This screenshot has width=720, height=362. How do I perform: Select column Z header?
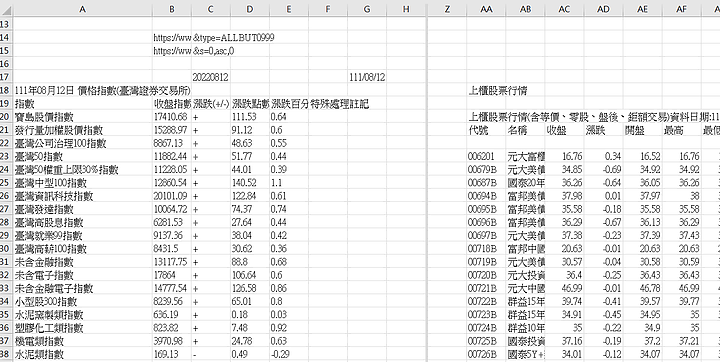447,8
